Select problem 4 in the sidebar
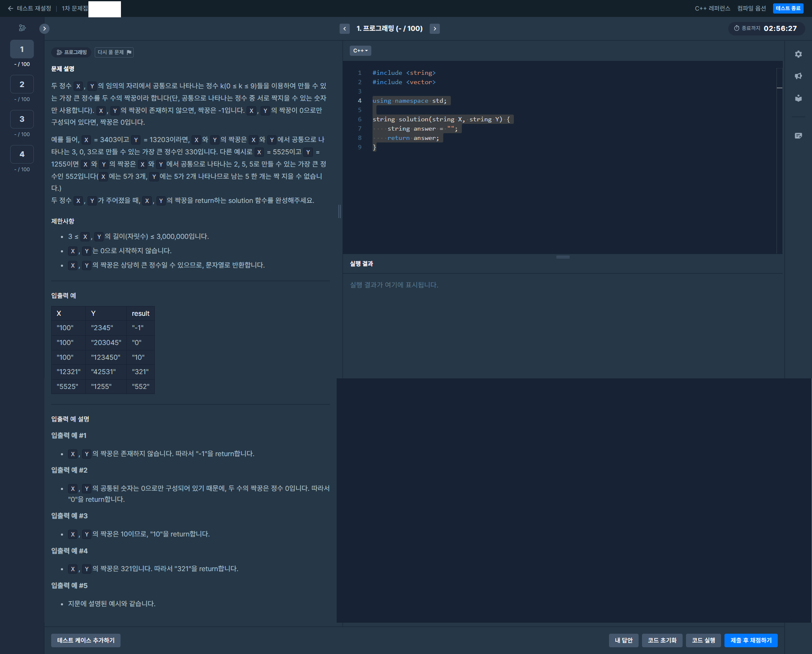 [22, 154]
